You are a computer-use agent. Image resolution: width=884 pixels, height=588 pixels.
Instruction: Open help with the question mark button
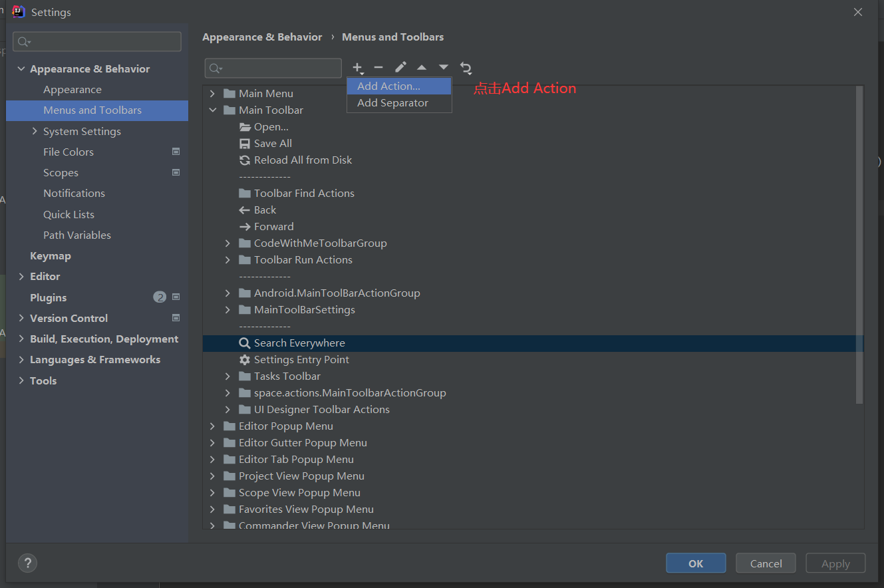[x=27, y=563]
